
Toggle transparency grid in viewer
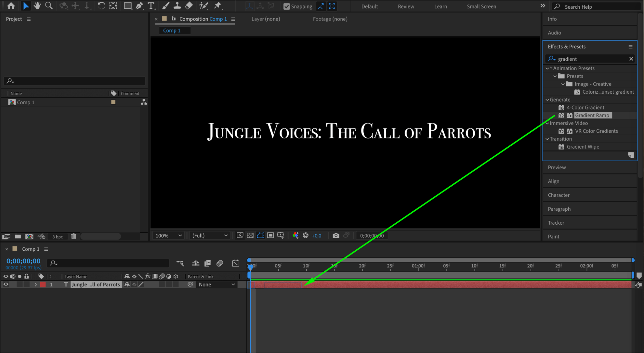pyautogui.click(x=250, y=236)
